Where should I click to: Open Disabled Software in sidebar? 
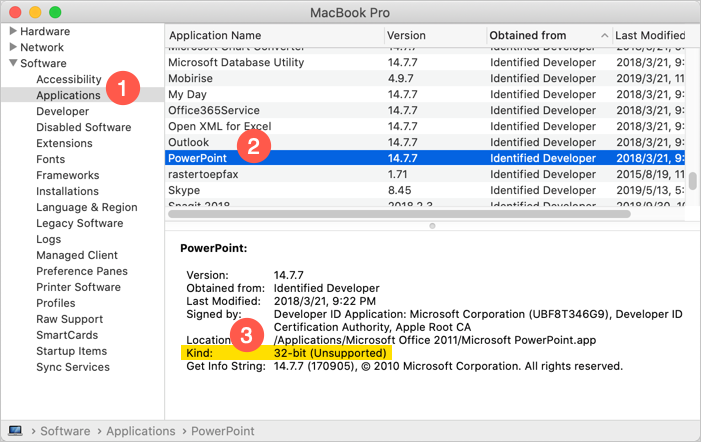click(x=83, y=127)
